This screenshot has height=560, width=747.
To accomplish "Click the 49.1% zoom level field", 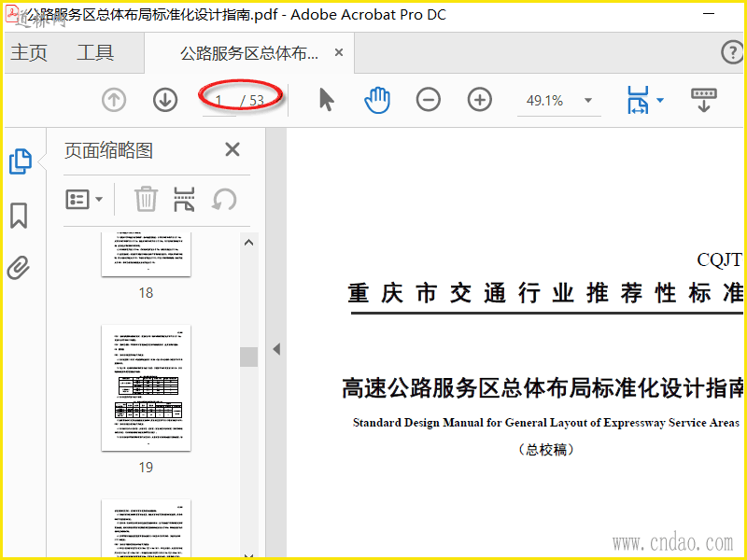I will (x=544, y=101).
